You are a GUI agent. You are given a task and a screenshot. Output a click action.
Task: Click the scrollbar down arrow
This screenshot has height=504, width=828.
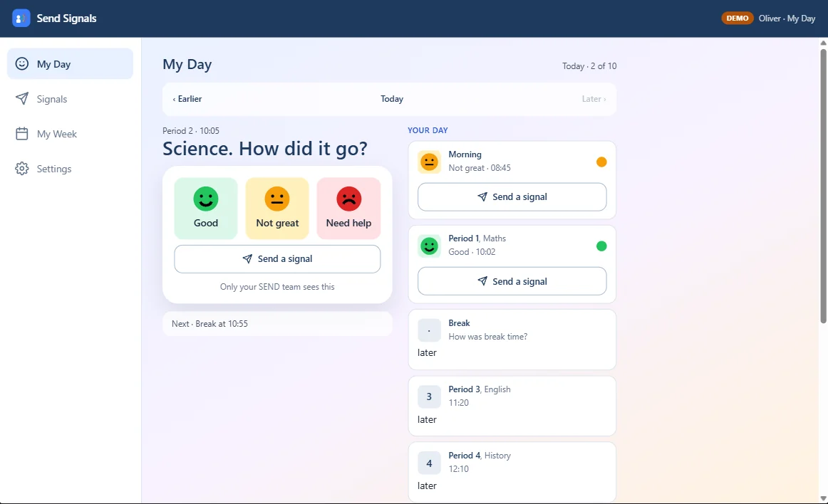pyautogui.click(x=823, y=499)
